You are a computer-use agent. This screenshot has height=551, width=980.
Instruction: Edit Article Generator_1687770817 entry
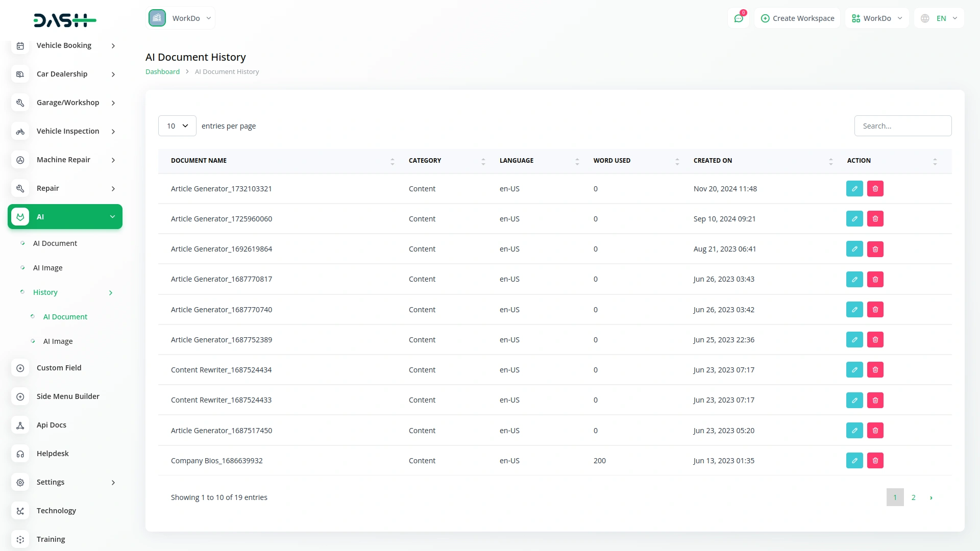pyautogui.click(x=854, y=279)
